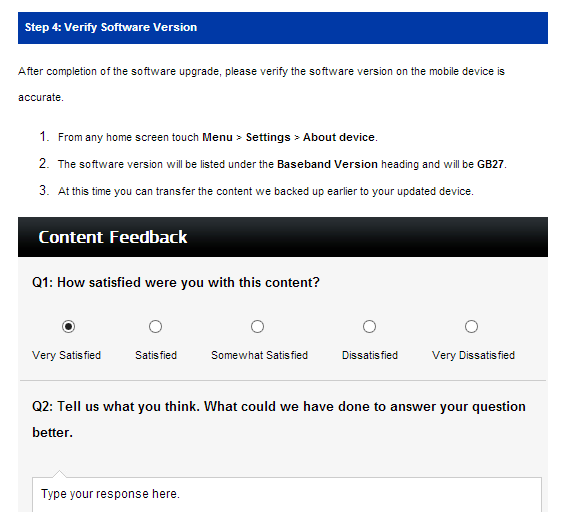Choose the Satisfied radio option

tap(155, 327)
